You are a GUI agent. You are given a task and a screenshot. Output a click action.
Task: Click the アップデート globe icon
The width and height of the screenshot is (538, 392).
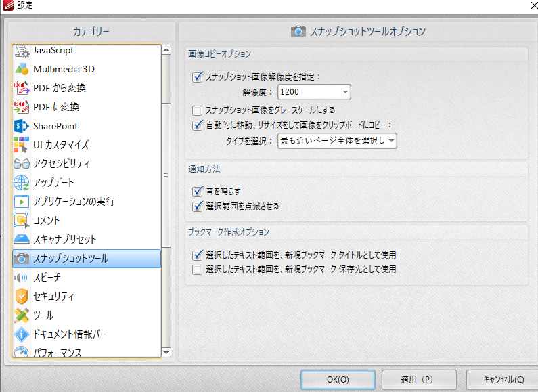tap(22, 183)
